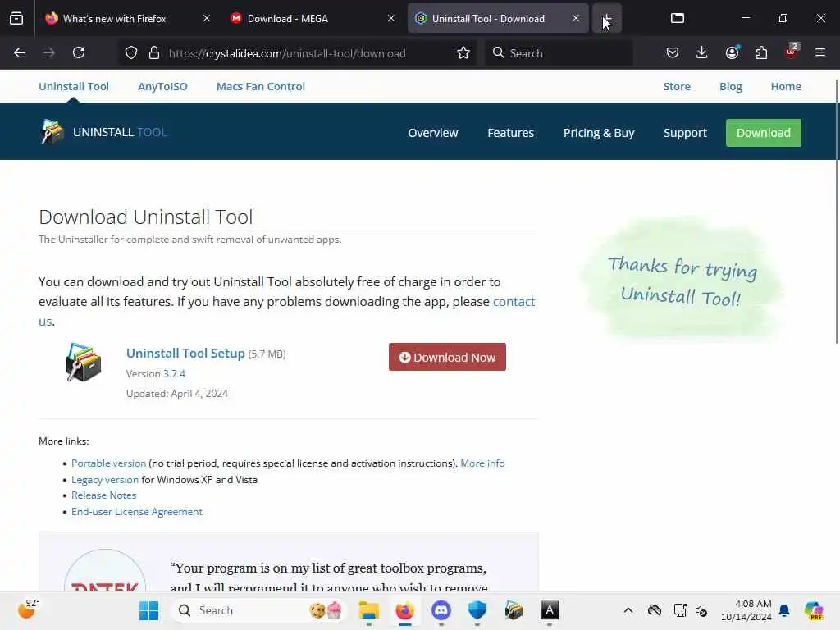
Task: Open the Firefox downloads panel
Action: [702, 52]
